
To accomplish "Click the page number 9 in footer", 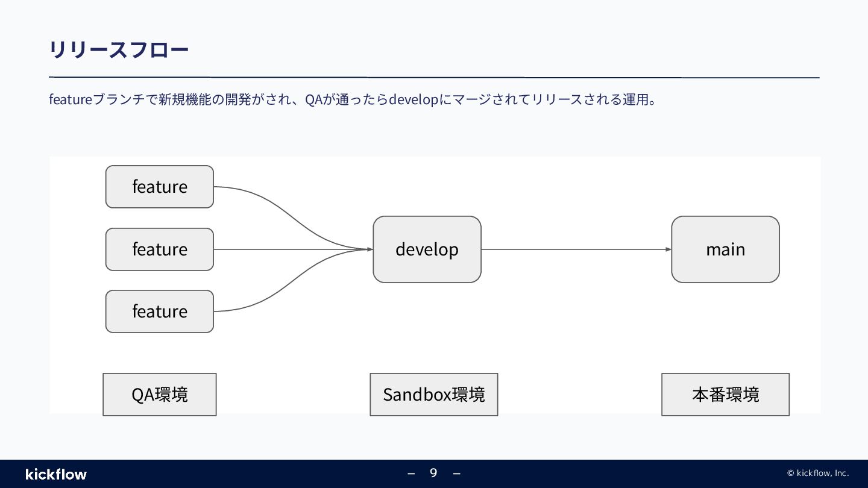I will [x=433, y=473].
